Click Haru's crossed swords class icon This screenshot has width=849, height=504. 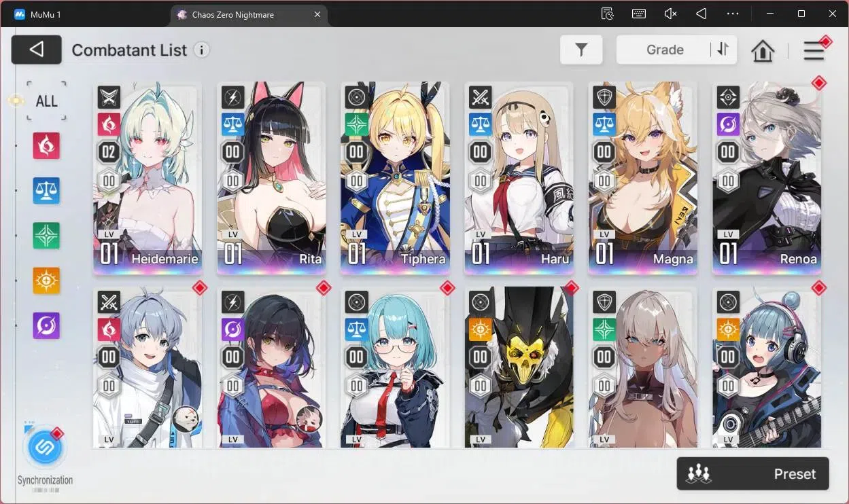[x=480, y=98]
